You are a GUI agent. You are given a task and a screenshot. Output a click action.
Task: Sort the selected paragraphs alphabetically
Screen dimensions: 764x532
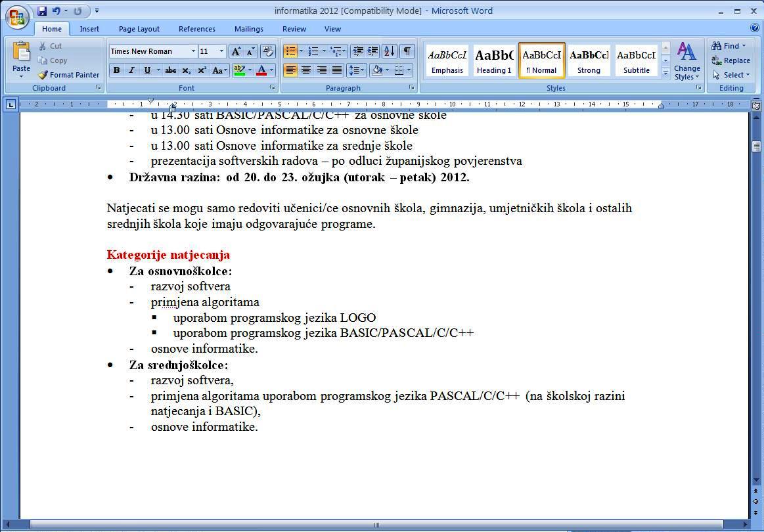[390, 51]
